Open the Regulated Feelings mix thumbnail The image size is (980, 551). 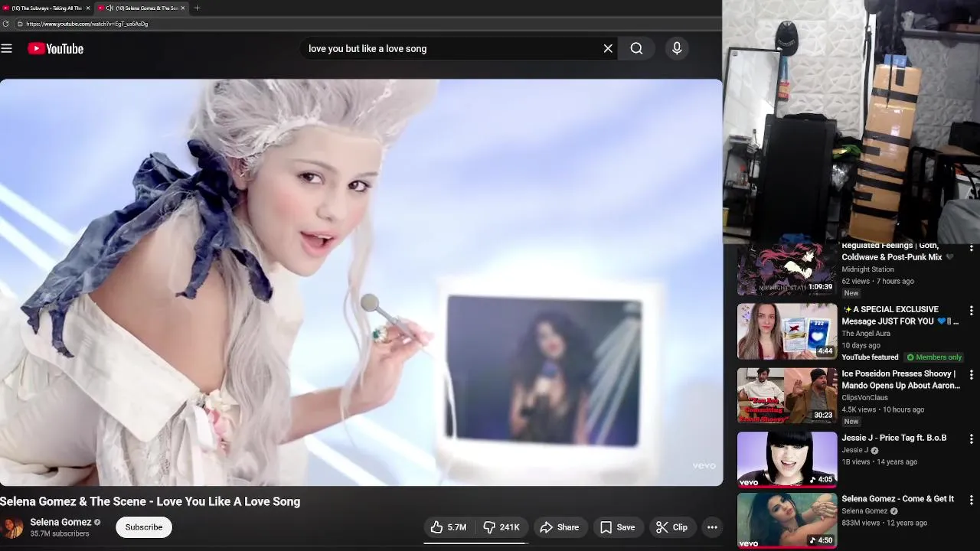(x=787, y=270)
